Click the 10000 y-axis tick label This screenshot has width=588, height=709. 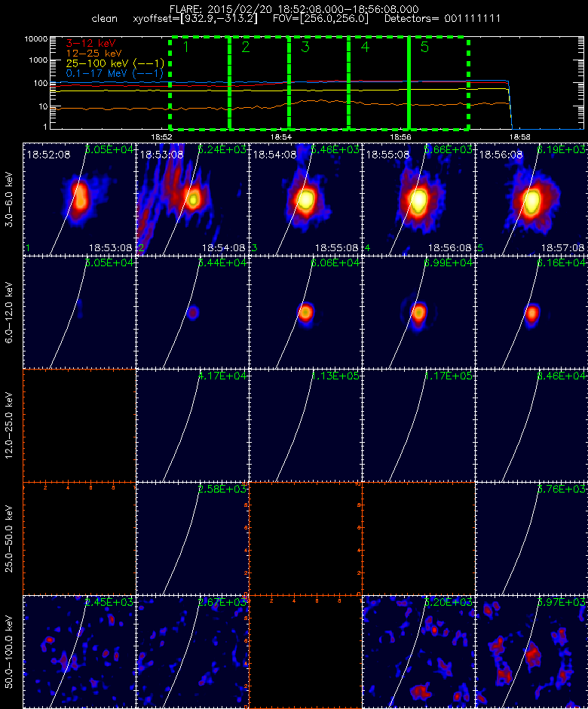coord(36,39)
